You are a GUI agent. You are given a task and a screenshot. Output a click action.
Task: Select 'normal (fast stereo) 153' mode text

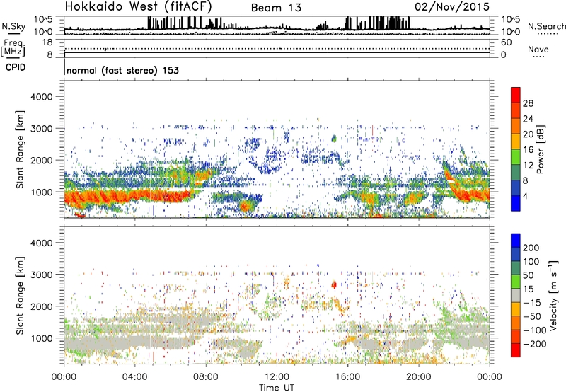coord(122,70)
